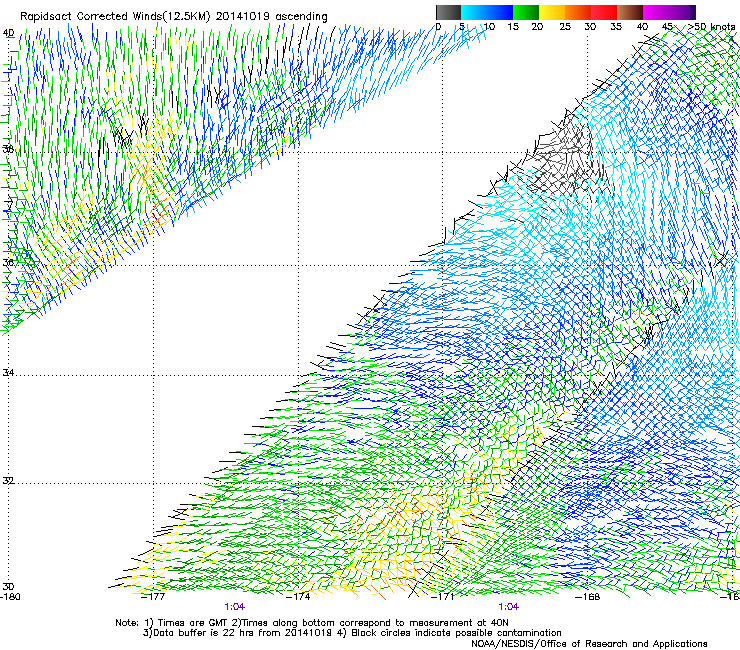This screenshot has width=740, height=650.
Task: Click the red 30-35 knots color swatch
Action: click(x=604, y=13)
